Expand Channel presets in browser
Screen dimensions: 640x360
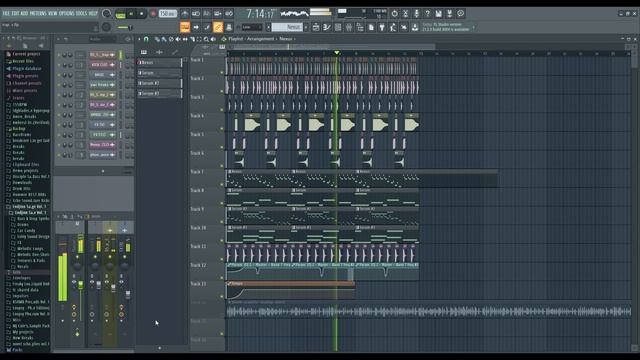pyautogui.click(x=27, y=83)
